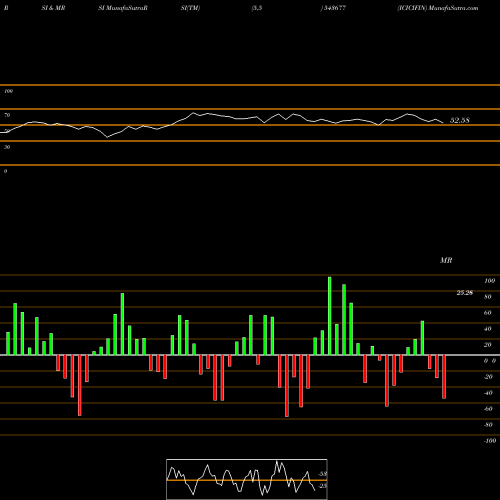This screenshot has height=500, width=500.
Task: Click the MR axis label -100
Action: coord(490,441)
